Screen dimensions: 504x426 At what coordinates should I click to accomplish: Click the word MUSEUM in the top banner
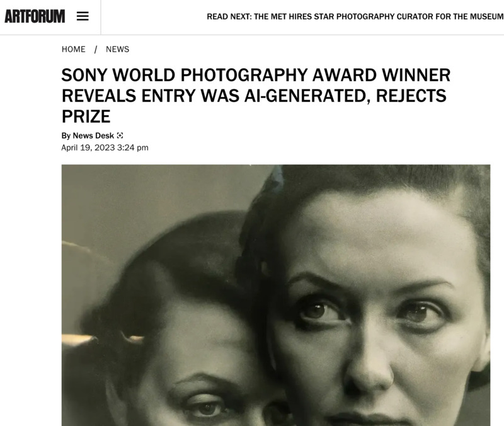point(486,17)
